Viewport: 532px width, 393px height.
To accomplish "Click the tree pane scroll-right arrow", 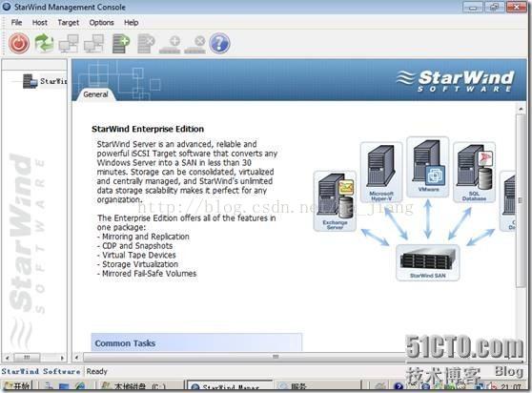I will click(62, 358).
